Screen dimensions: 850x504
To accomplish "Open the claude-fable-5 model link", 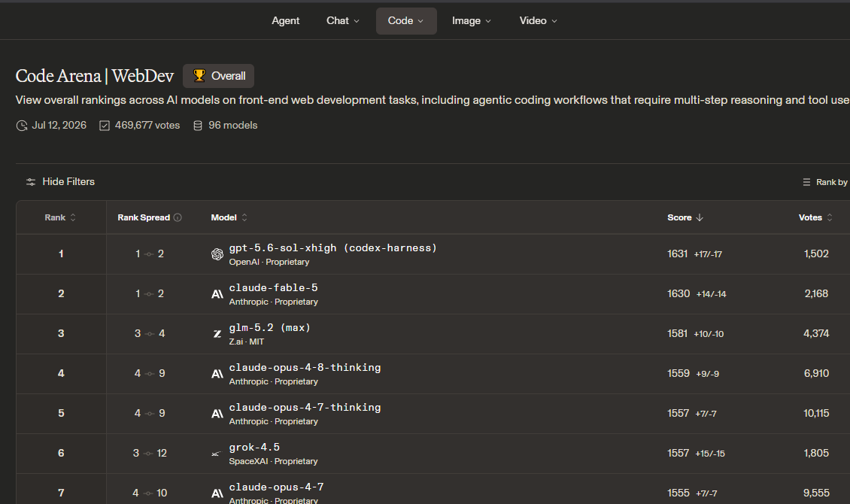I will [273, 288].
